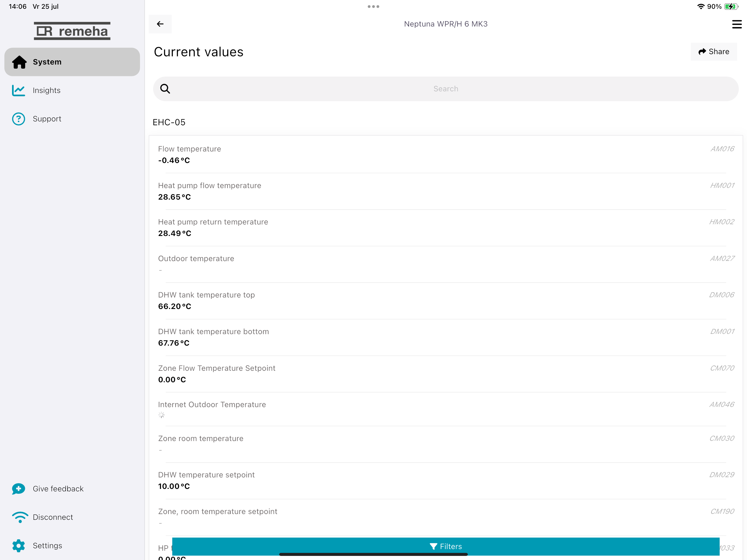Click the AM046 parameter code
This screenshot has width=747, height=560.
(722, 404)
